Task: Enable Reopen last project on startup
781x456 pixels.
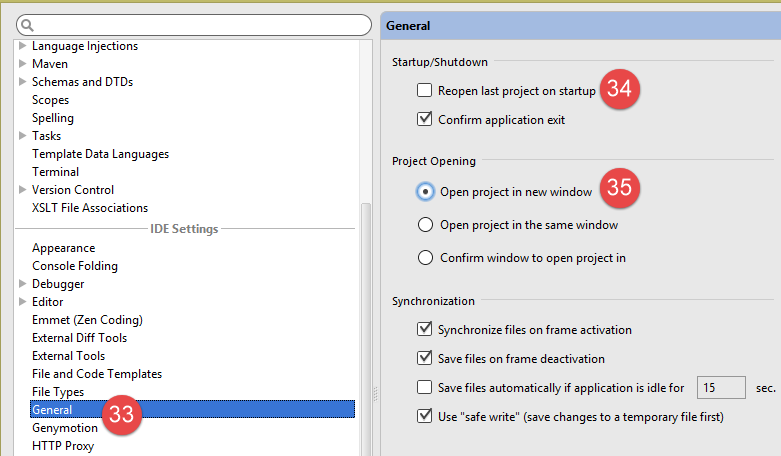Action: [x=426, y=91]
